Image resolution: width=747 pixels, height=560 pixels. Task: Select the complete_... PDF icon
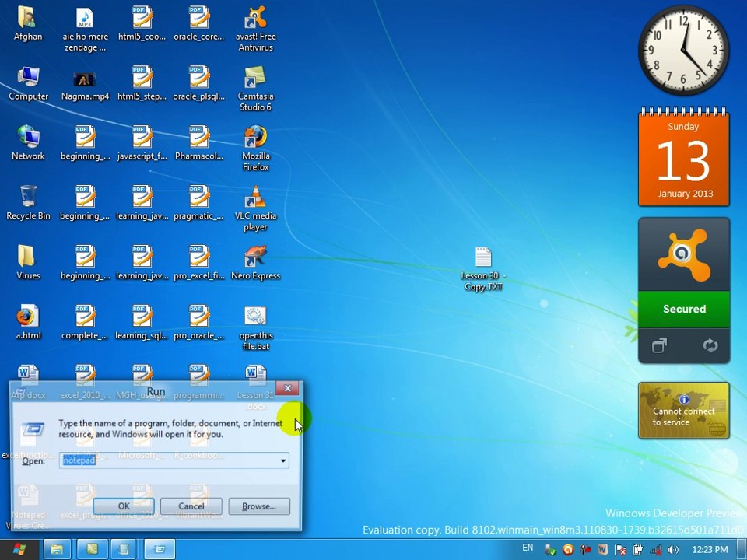click(x=85, y=322)
